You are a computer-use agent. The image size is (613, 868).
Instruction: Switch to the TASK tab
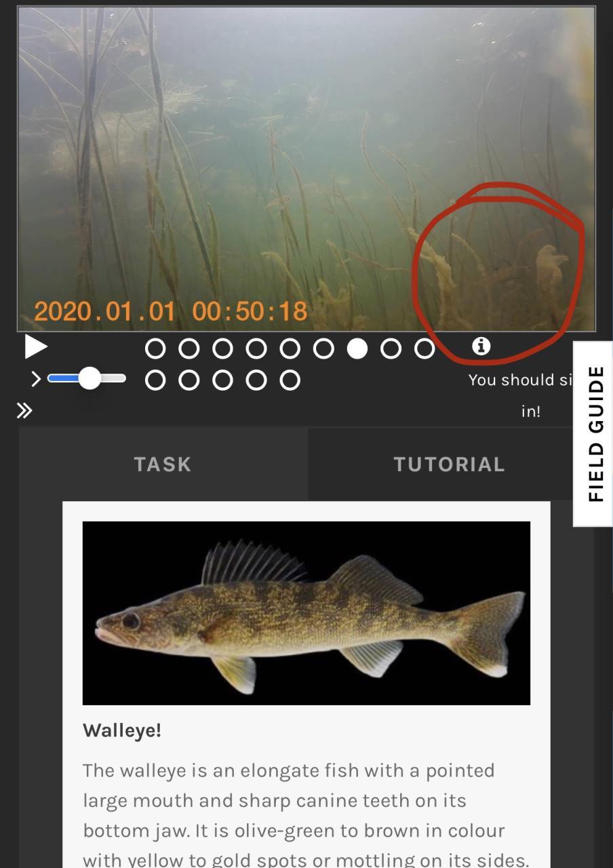[163, 464]
